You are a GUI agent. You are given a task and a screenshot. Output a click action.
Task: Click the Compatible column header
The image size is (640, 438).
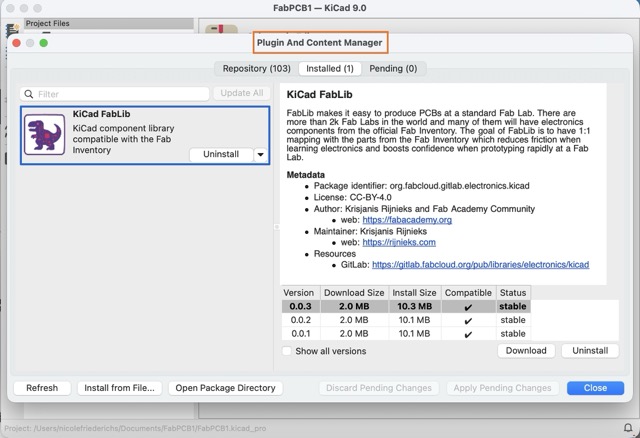(x=469, y=293)
